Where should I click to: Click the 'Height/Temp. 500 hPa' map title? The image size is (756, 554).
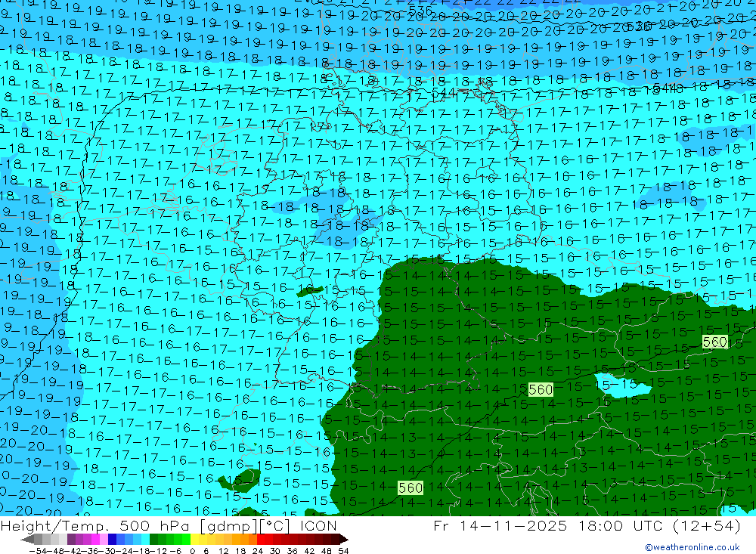click(95, 525)
